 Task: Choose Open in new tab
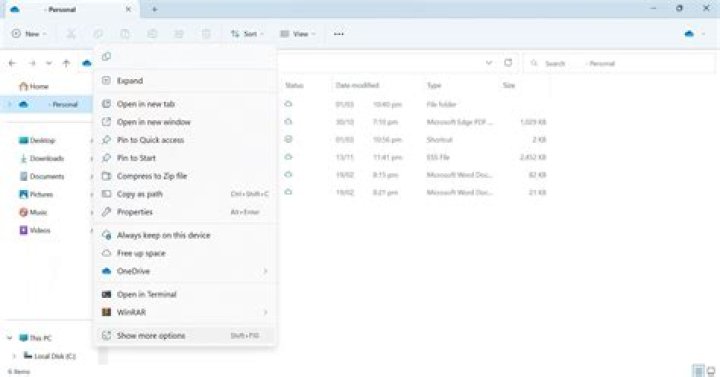(185, 104)
